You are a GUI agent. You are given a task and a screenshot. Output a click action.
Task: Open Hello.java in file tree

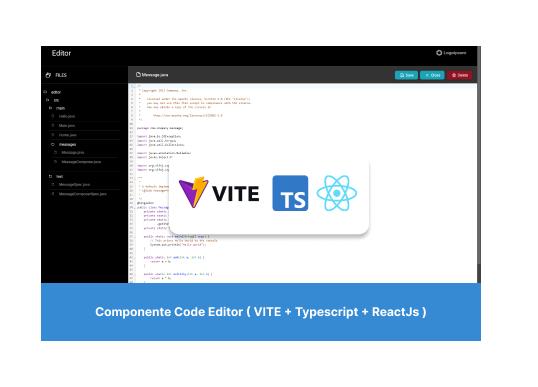pos(67,116)
